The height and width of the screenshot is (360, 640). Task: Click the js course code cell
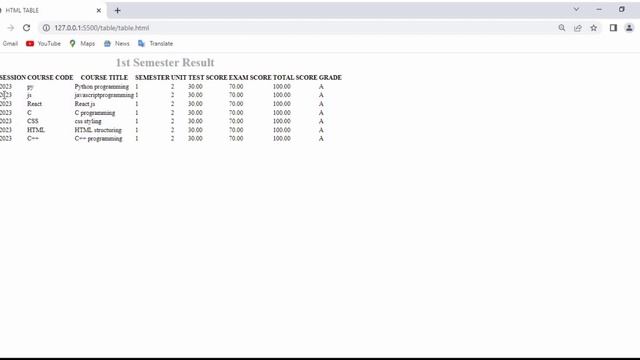click(x=29, y=95)
